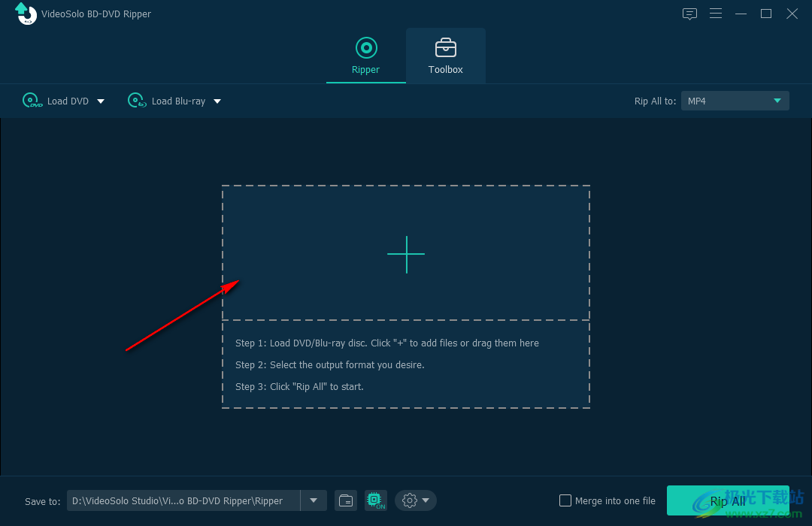812x526 pixels.
Task: Open the output folder icon
Action: pos(346,500)
